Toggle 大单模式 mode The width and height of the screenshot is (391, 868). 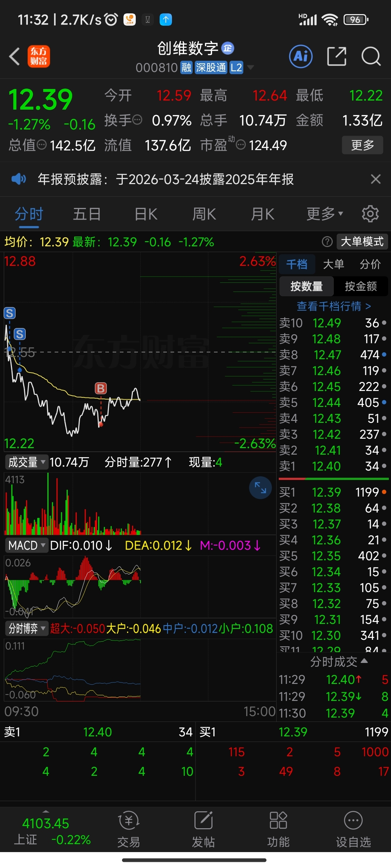(x=362, y=242)
